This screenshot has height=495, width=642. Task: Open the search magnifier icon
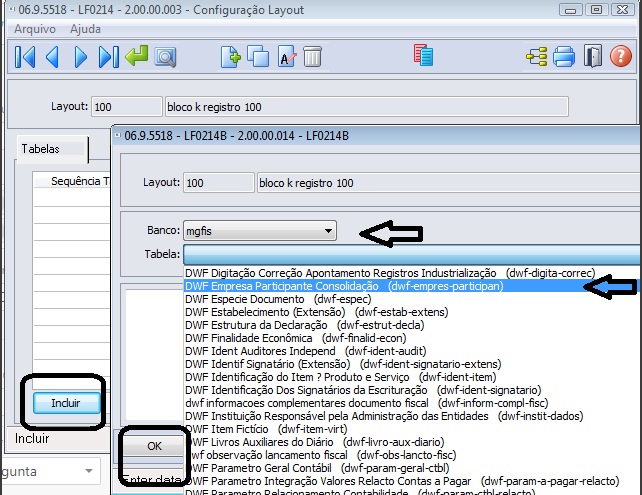pyautogui.click(x=165, y=57)
